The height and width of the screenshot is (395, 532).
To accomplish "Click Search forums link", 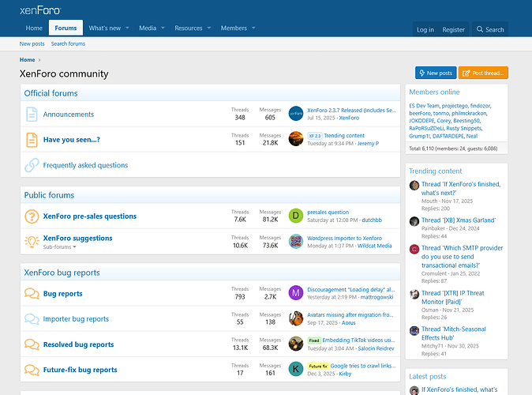I will pos(68,43).
